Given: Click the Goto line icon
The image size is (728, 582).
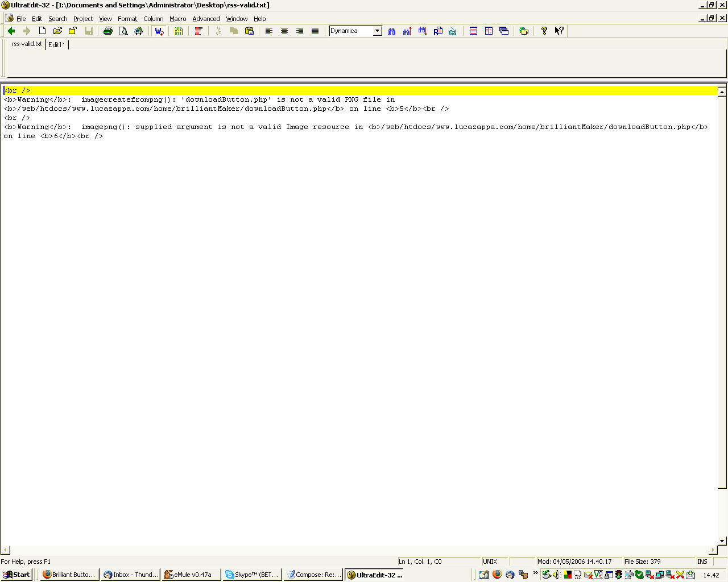Looking at the screenshot, I should coord(453,31).
